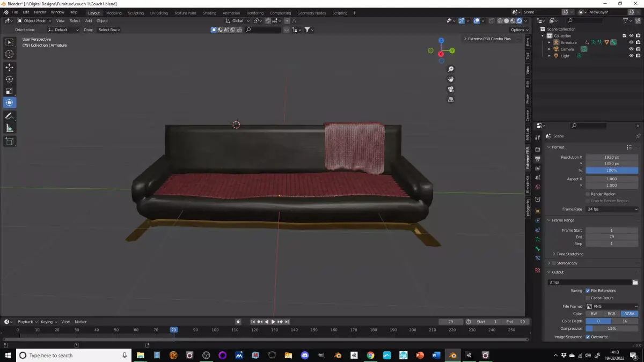
Task: Click the zoom view magnifier gizmo
Action: click(x=451, y=69)
